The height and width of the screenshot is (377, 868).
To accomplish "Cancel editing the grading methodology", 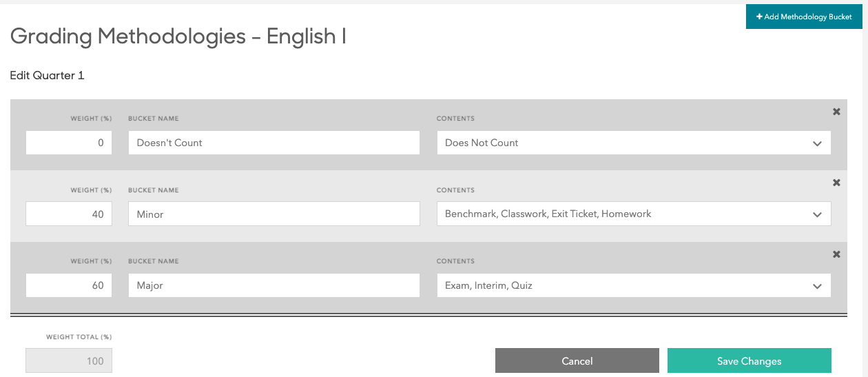I will (577, 360).
